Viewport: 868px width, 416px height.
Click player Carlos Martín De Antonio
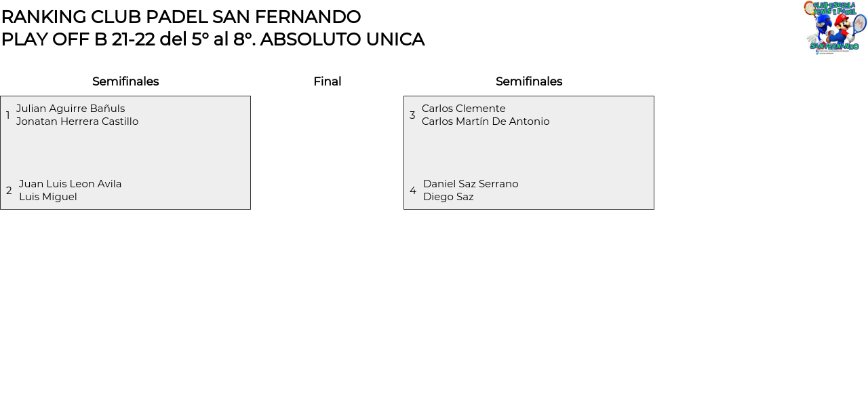click(486, 121)
